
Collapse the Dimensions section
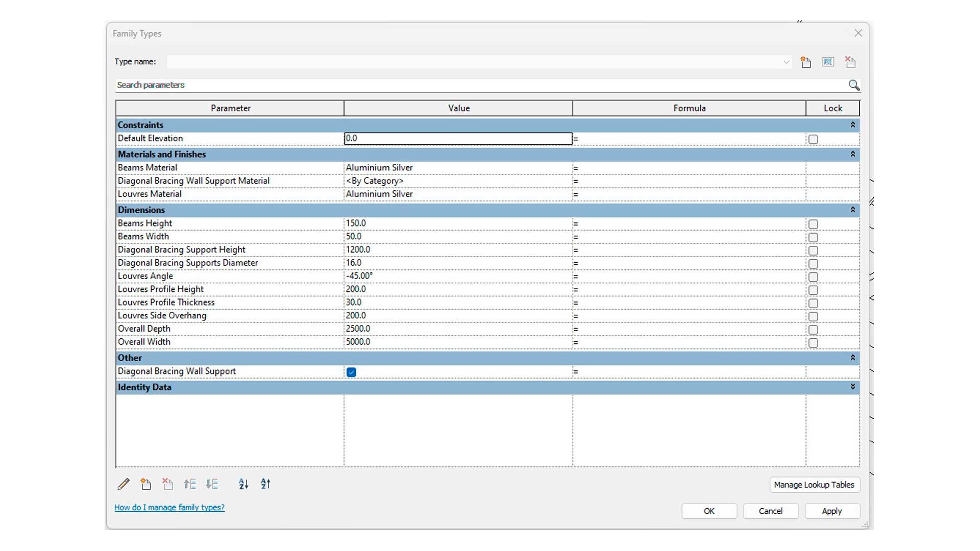pos(852,209)
